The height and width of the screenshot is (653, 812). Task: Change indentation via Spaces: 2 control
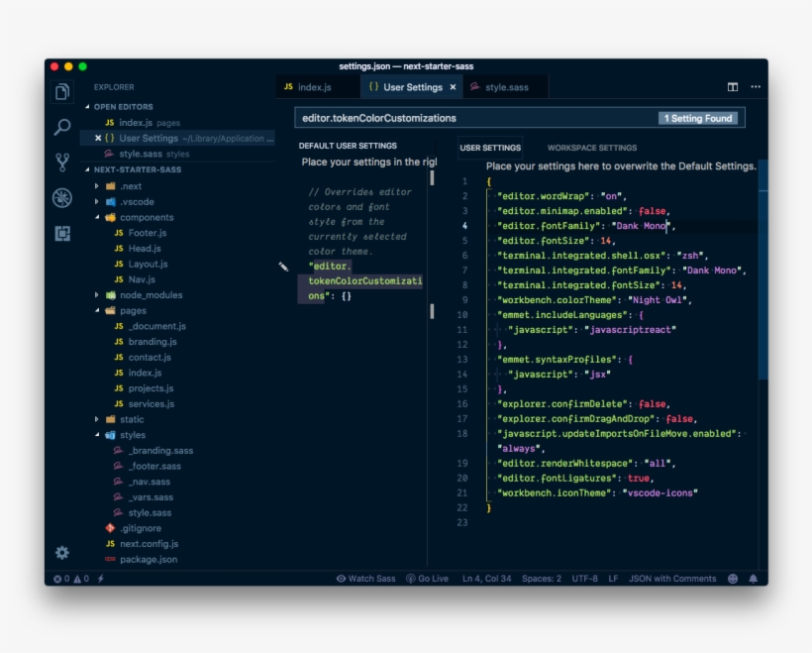(x=542, y=578)
